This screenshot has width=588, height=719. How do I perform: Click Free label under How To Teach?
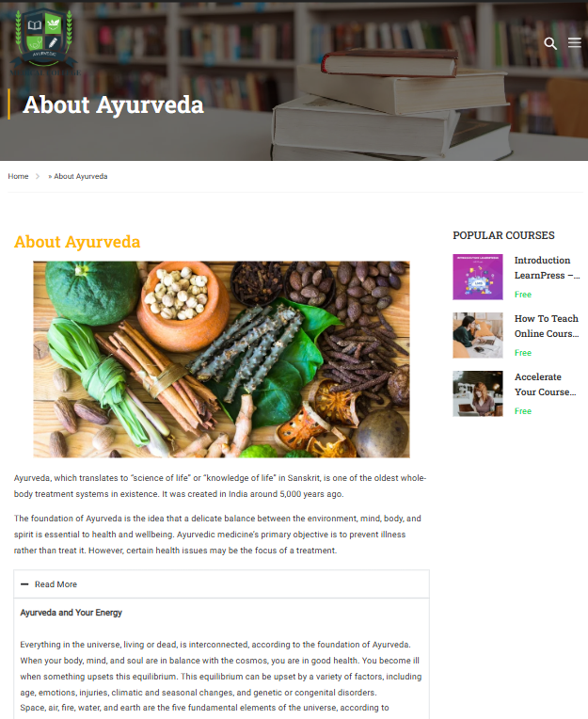tap(523, 353)
